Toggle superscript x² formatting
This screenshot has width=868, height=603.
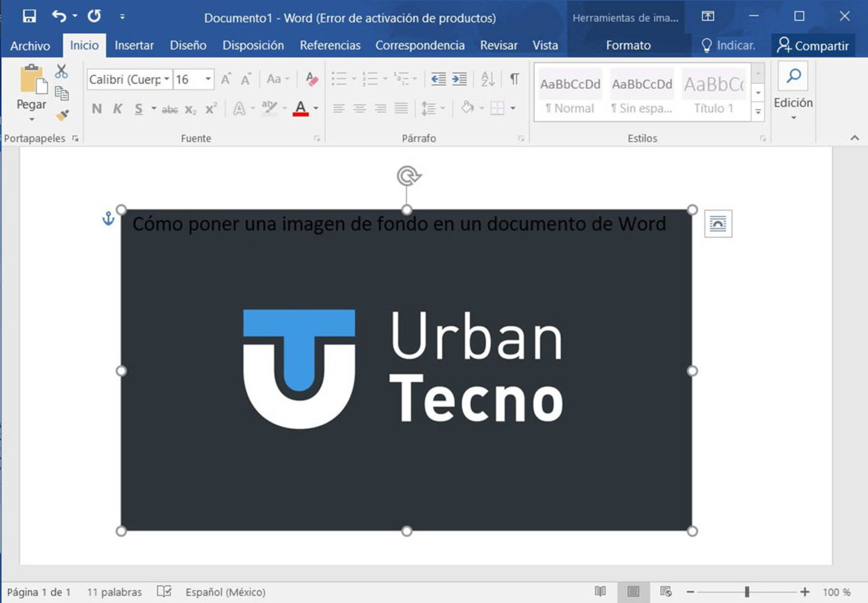click(211, 109)
